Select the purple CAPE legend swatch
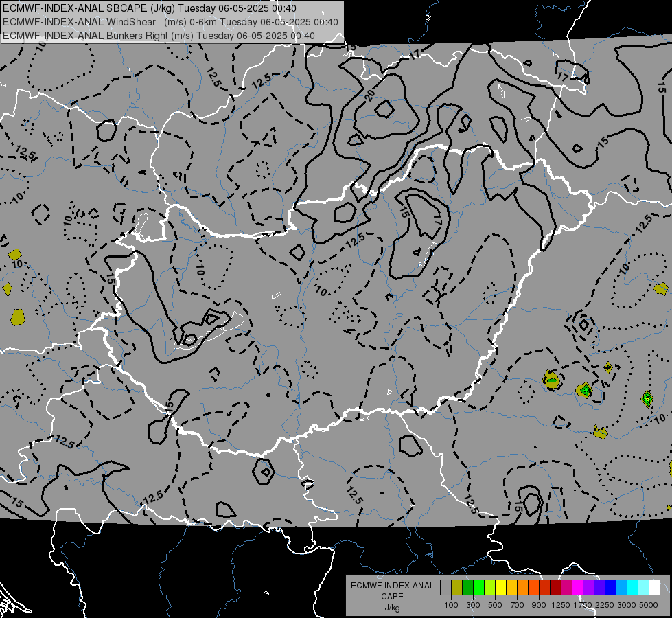672x618 pixels. 589,587
